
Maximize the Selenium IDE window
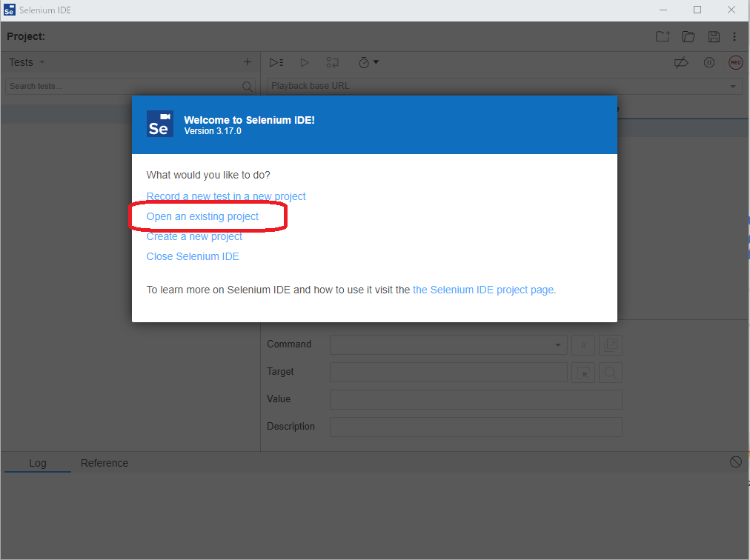[697, 10]
